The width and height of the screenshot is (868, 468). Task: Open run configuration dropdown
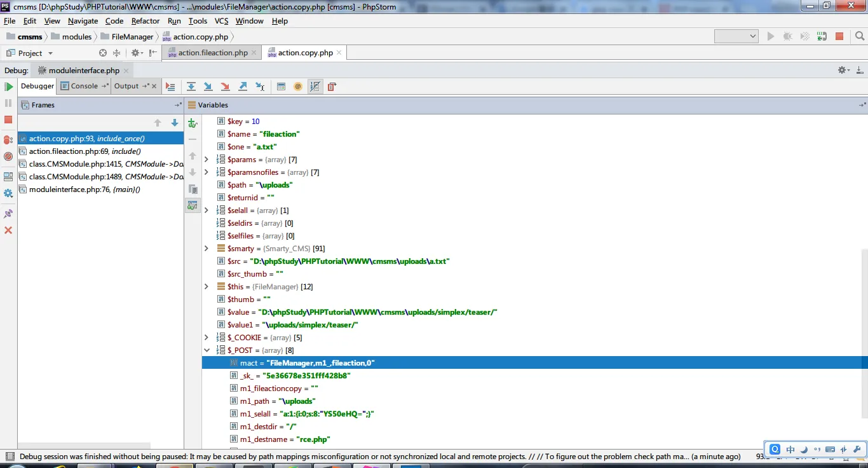736,37
